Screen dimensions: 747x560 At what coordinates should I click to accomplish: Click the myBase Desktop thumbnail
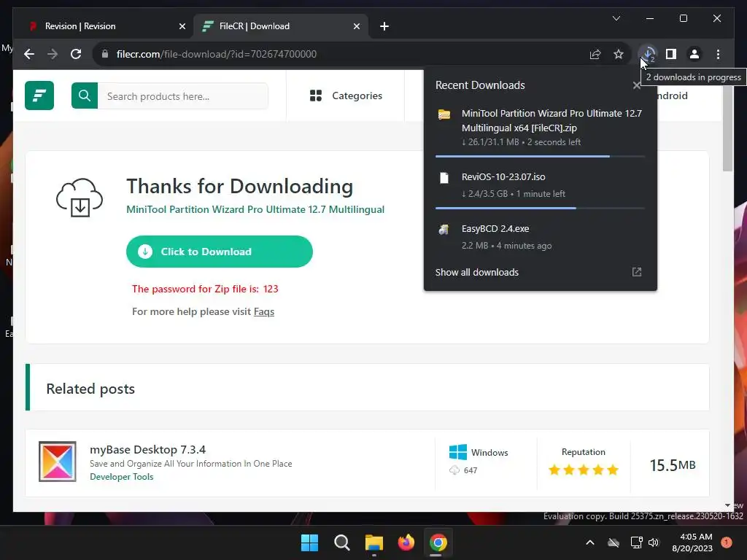point(57,462)
